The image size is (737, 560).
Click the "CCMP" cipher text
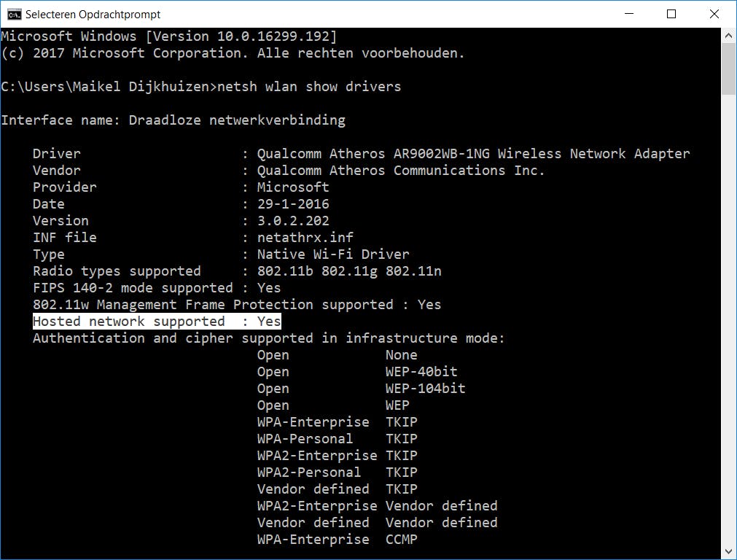[401, 540]
